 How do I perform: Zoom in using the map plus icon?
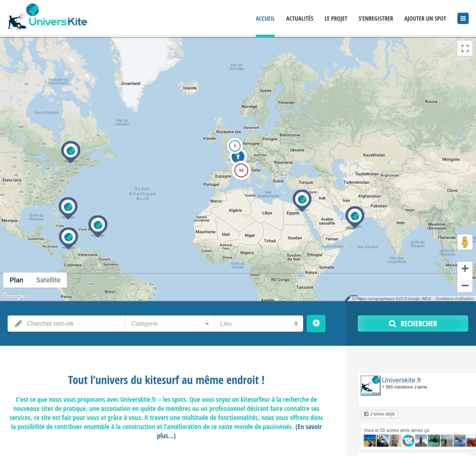[465, 268]
